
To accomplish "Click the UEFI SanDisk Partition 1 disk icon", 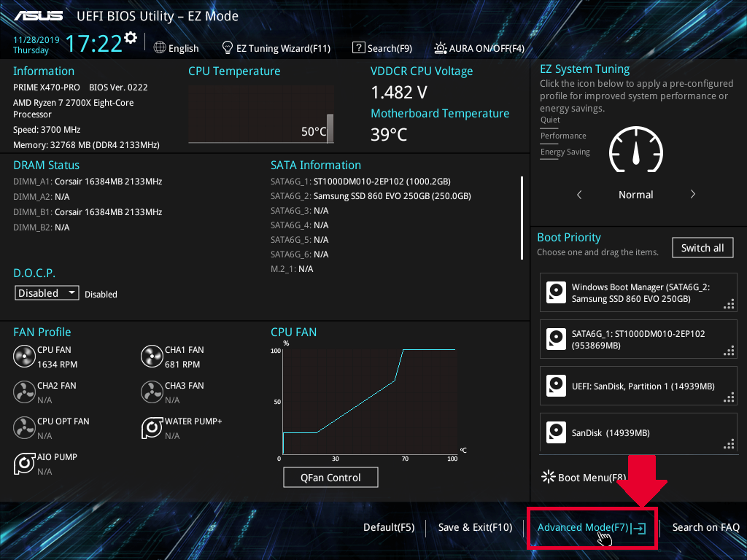I will pyautogui.click(x=556, y=386).
